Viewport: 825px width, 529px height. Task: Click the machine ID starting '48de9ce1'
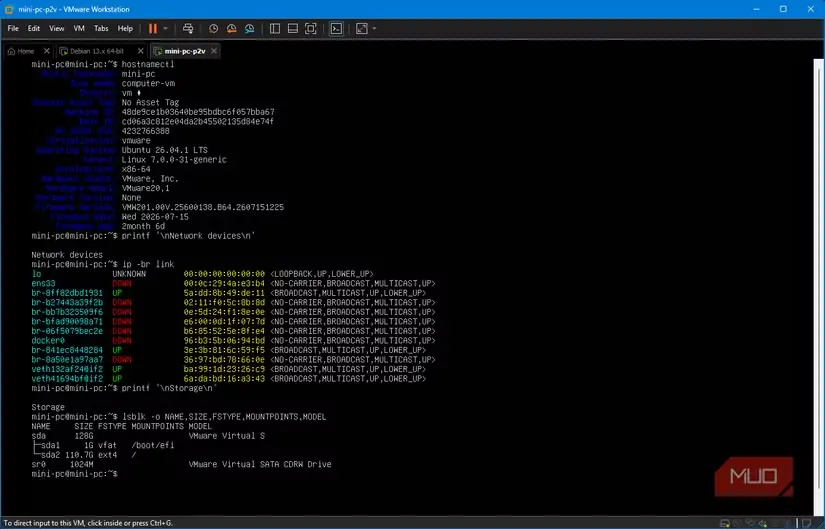[198, 112]
